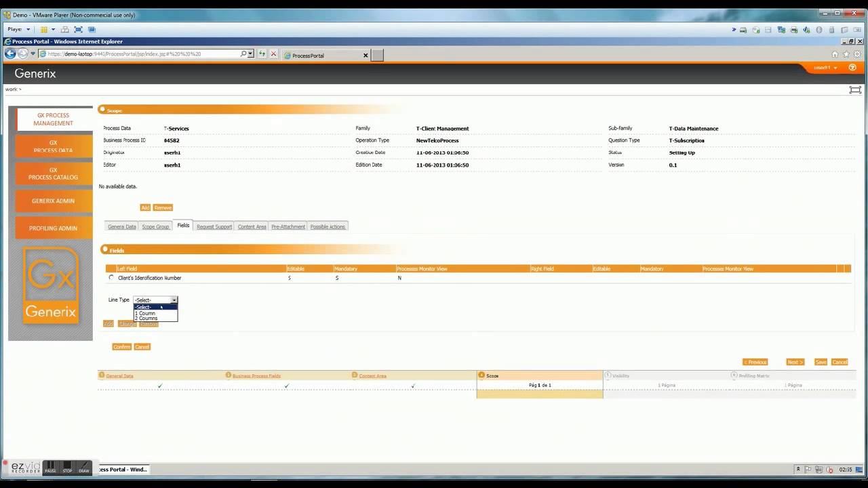Viewport: 868px width, 488px height.
Task: Open Business Process Fields step link
Action: click(256, 375)
